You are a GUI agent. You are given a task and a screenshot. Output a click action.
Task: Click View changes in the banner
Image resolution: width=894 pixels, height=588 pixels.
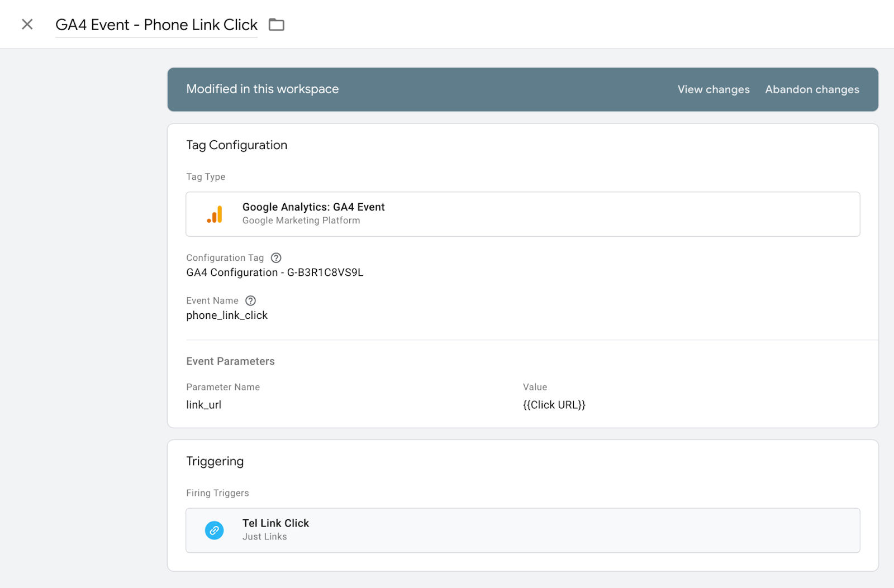(x=714, y=89)
